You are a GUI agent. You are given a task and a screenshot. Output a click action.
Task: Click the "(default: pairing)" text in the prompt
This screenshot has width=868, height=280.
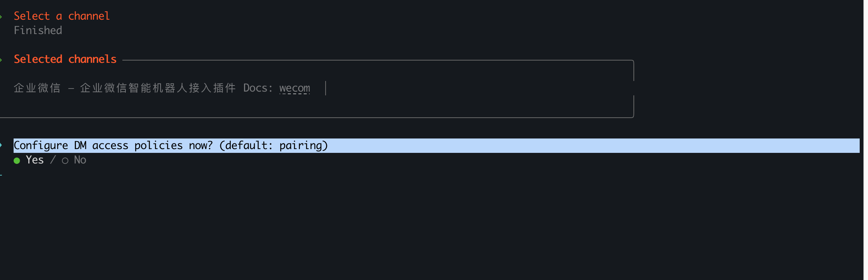point(273,146)
